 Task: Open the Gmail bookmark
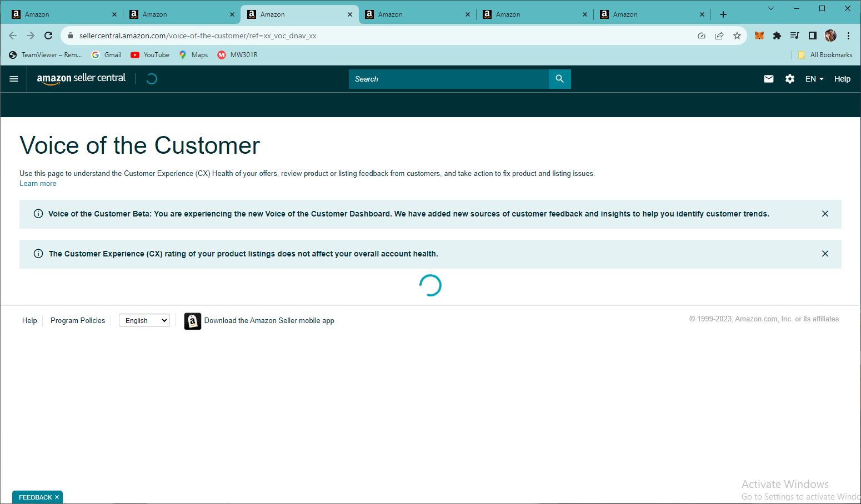coord(107,55)
